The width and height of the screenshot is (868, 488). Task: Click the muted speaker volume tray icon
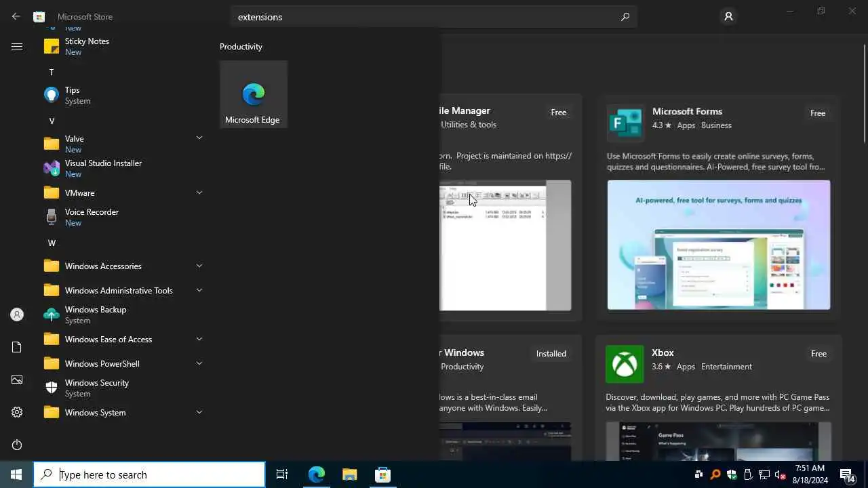780,474
